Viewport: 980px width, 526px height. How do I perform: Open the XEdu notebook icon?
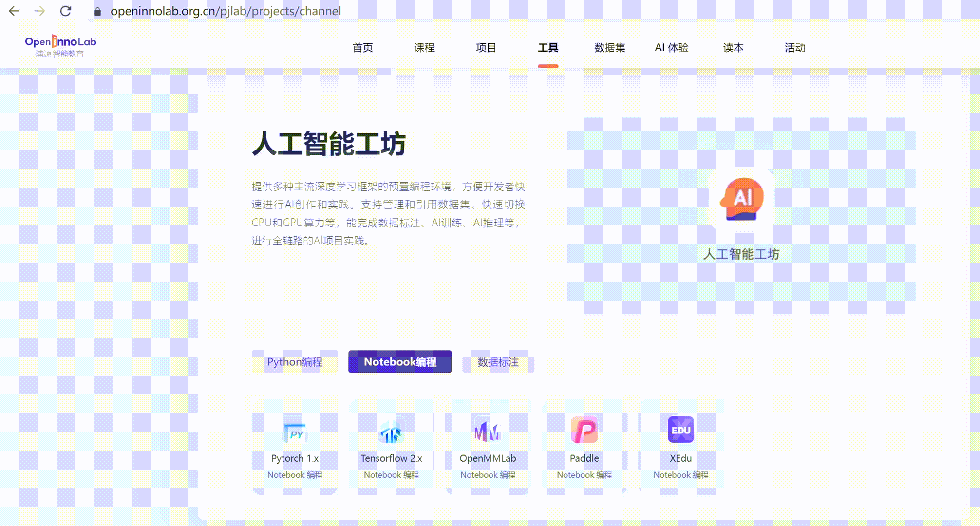click(680, 430)
